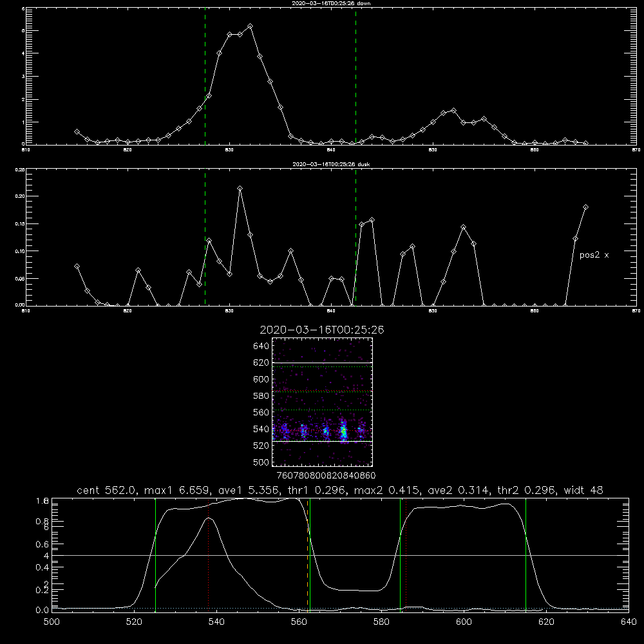This screenshot has width=644, height=644.
Task: Click the '640' y-axis label of spectral image
Action: (x=261, y=346)
